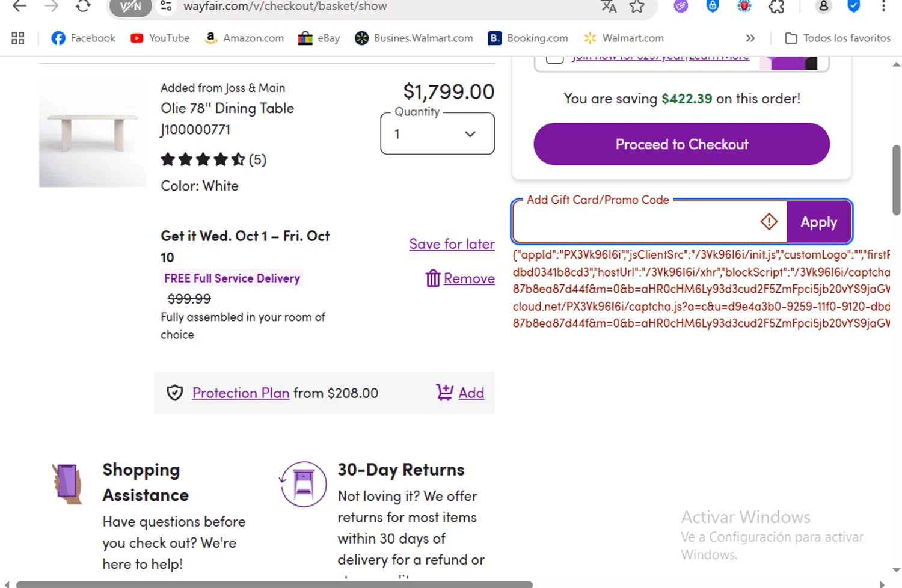Click the vertical page scrollbar thumb
902x588 pixels.
click(x=896, y=180)
